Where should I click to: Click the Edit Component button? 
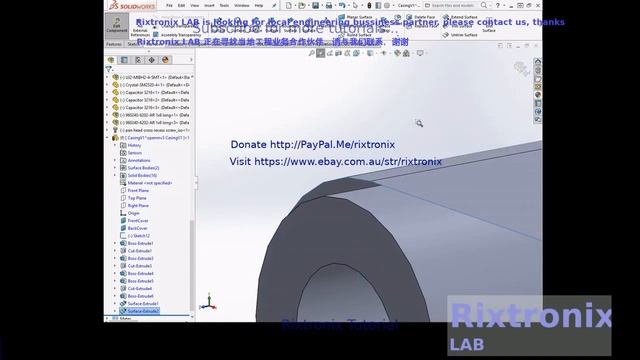tap(117, 25)
